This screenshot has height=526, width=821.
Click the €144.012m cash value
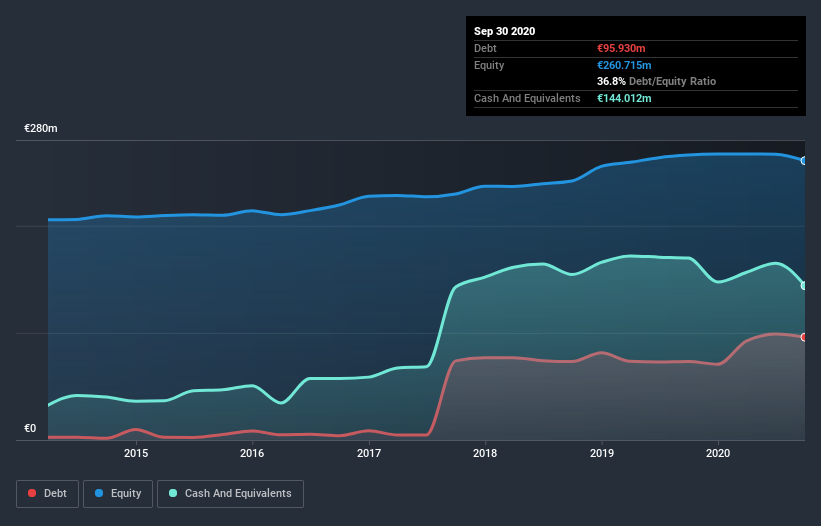pos(624,98)
